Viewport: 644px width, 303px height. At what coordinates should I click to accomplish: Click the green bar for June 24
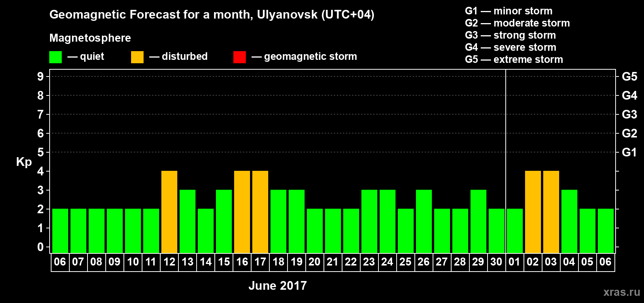tap(388, 221)
